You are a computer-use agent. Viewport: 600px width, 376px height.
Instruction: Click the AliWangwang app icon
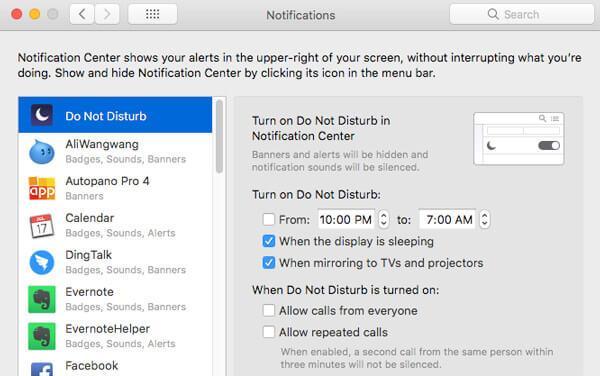42,152
